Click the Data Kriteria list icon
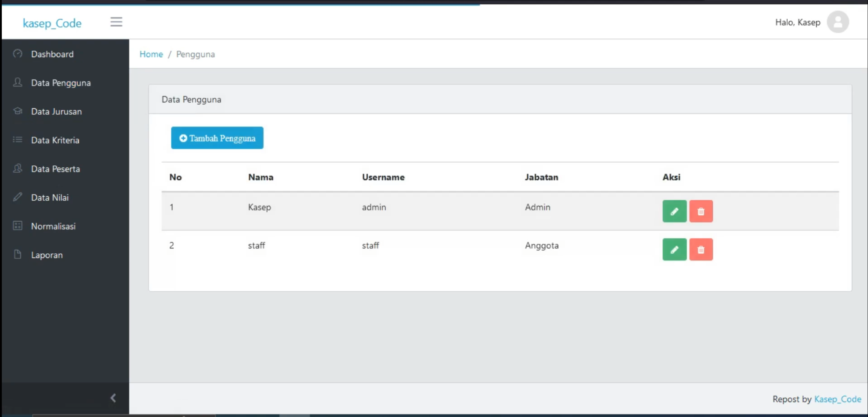This screenshot has width=868, height=417. point(18,140)
